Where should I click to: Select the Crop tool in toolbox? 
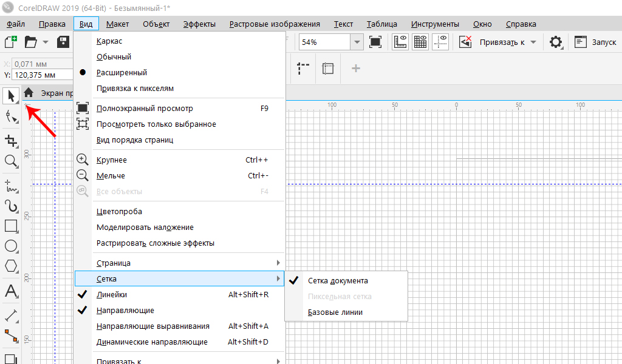click(x=10, y=141)
